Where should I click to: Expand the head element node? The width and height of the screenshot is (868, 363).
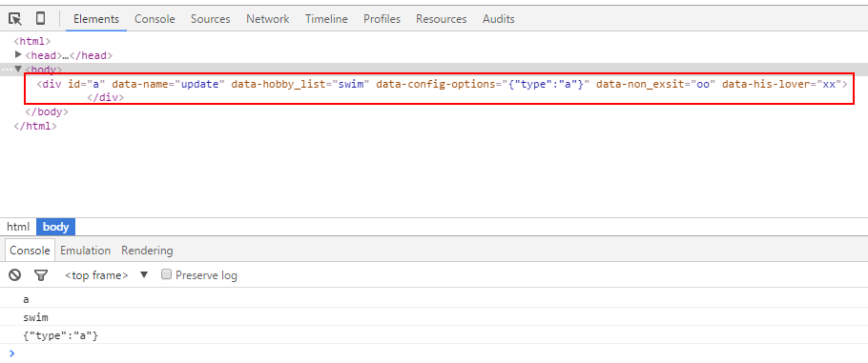pyautogui.click(x=18, y=54)
